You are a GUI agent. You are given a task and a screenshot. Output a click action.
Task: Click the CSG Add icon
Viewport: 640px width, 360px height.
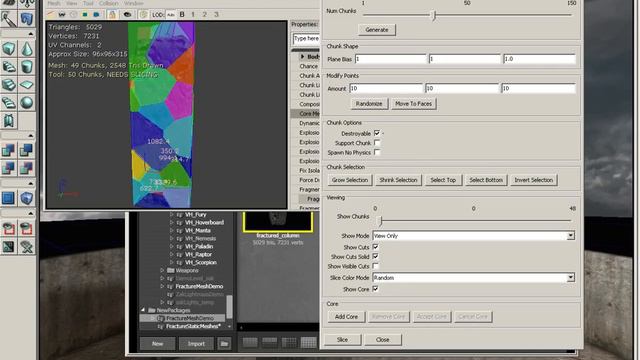point(9,150)
